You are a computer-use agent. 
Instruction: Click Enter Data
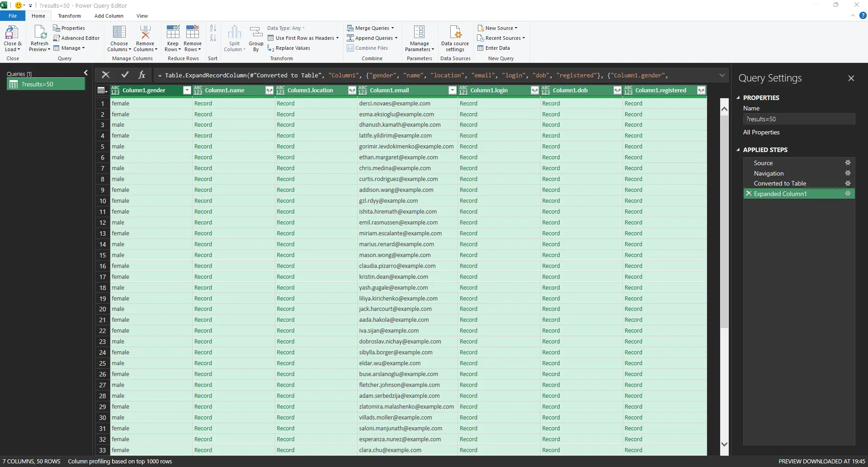(494, 48)
